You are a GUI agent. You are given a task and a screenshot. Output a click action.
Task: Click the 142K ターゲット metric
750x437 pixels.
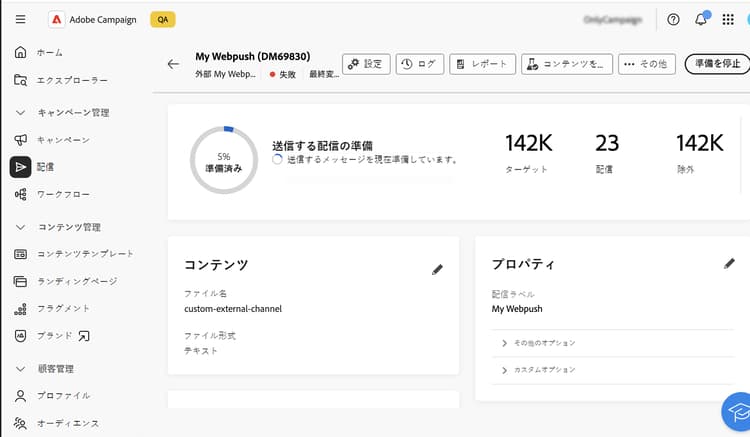(528, 153)
